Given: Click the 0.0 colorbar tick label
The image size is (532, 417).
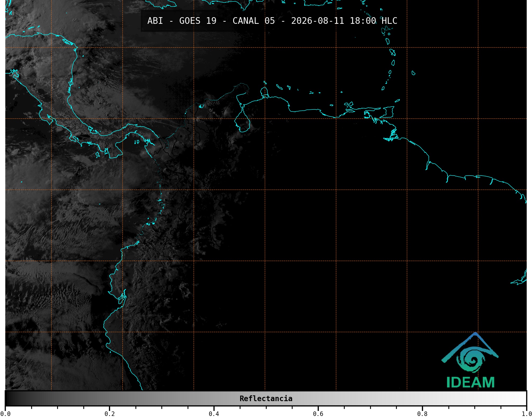Looking at the screenshot, I should point(5,414).
